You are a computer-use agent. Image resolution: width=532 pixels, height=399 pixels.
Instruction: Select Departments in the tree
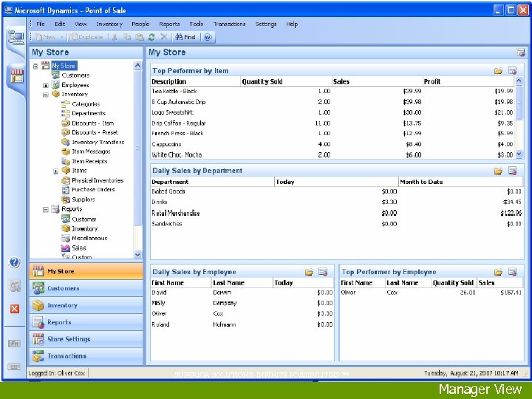(x=89, y=113)
